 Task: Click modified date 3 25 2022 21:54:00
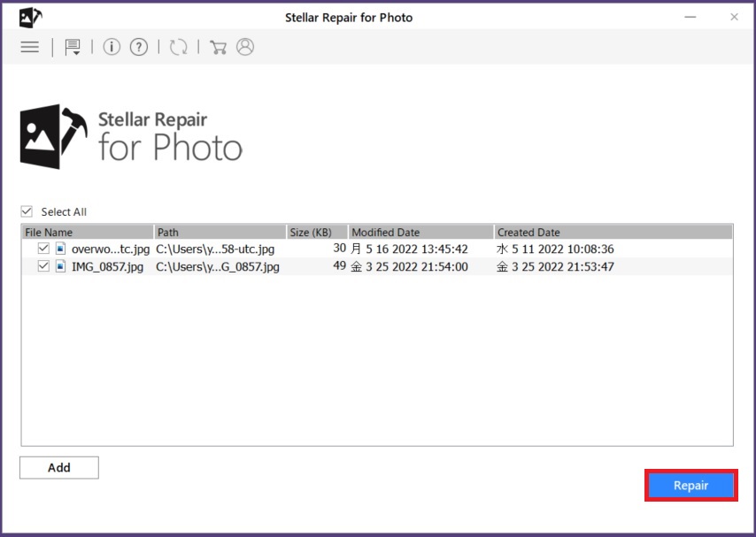coord(409,266)
